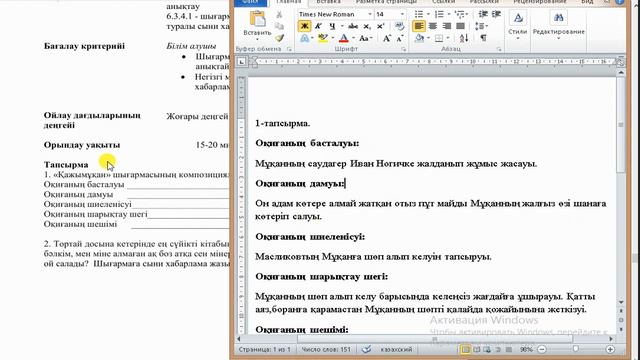Select the Format Painter brush icon

[279, 38]
